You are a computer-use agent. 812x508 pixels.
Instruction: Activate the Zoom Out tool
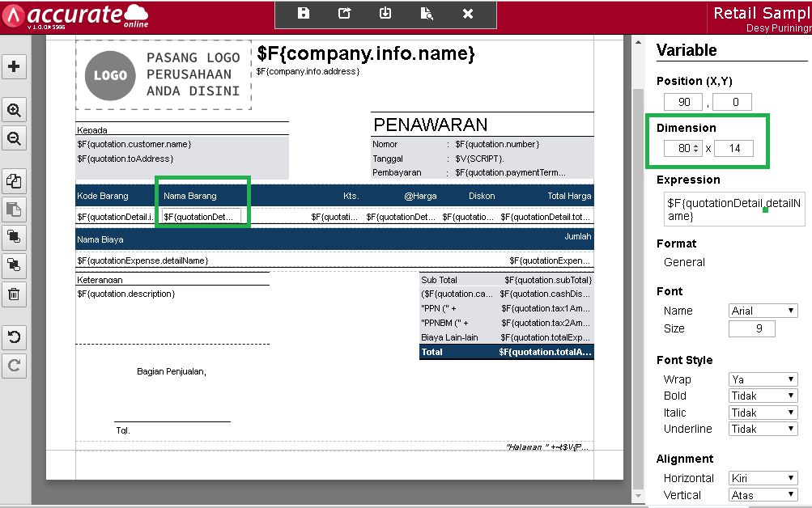(14, 138)
